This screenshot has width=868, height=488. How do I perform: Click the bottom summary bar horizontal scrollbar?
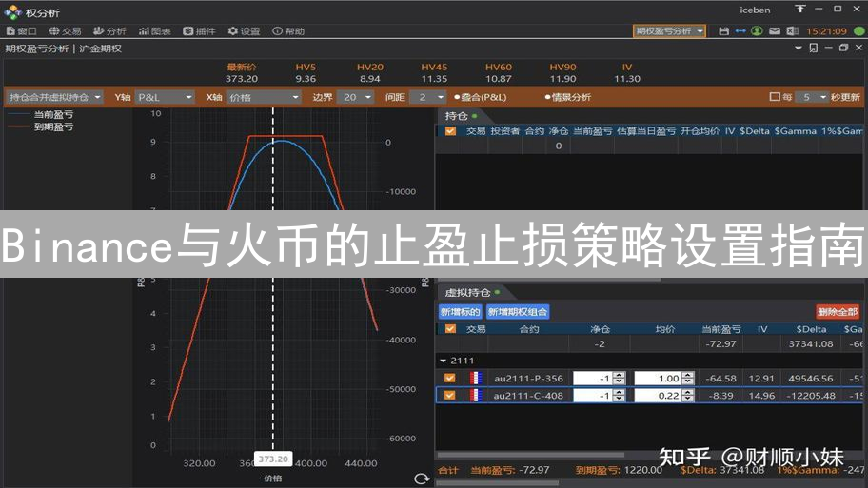pos(497,483)
